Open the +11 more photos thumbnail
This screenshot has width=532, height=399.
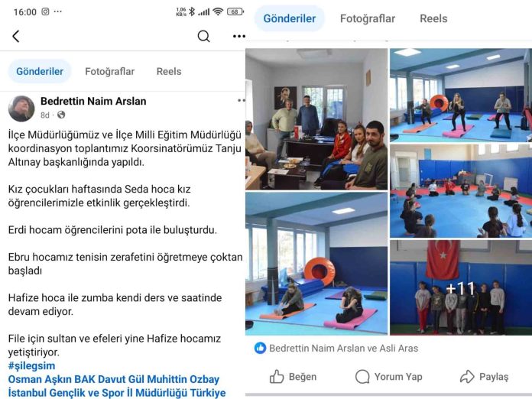[461, 287]
